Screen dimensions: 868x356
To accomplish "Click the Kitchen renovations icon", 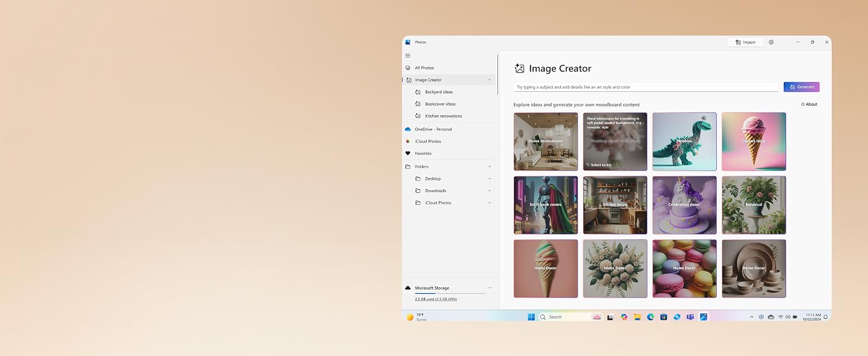I will tap(418, 116).
